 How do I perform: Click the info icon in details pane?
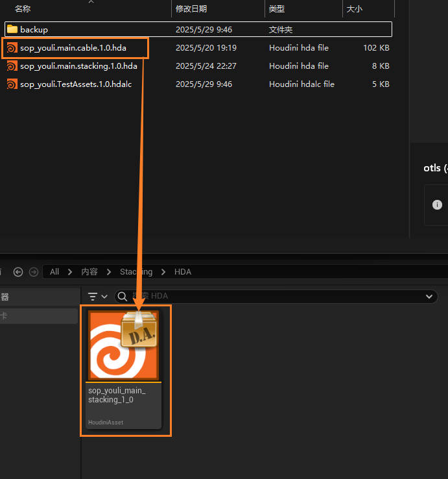(x=437, y=204)
